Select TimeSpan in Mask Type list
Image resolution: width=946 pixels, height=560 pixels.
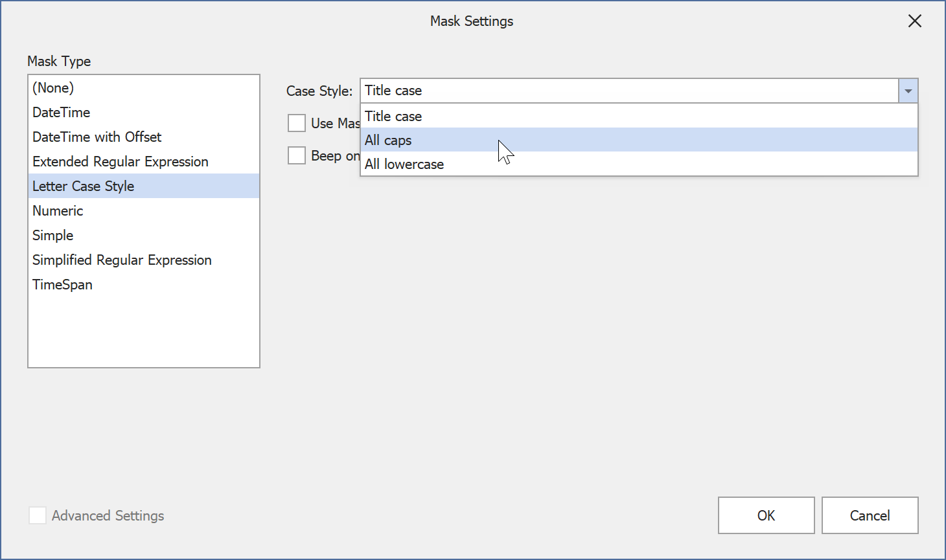pyautogui.click(x=63, y=285)
